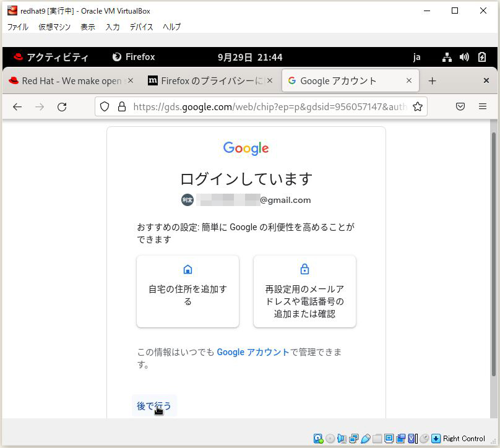Click the date and time clock
The width and height of the screenshot is (500, 448).
pos(249,58)
